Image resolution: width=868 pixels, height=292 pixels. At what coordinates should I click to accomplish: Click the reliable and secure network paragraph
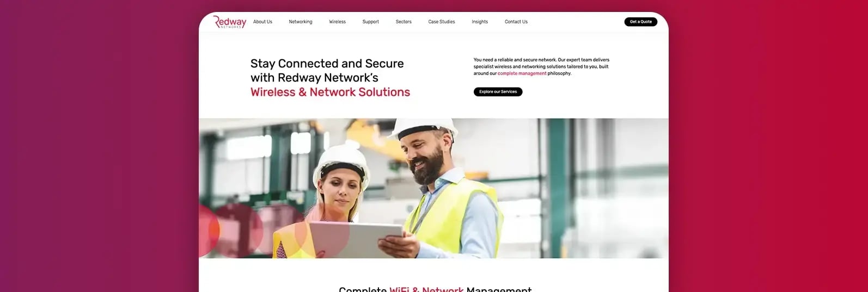[541, 66]
